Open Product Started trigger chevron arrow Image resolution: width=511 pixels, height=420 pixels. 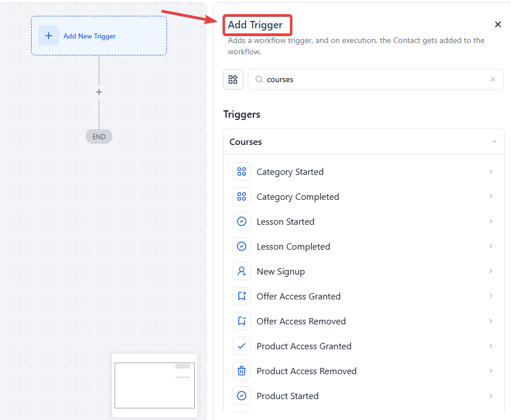pyautogui.click(x=491, y=396)
